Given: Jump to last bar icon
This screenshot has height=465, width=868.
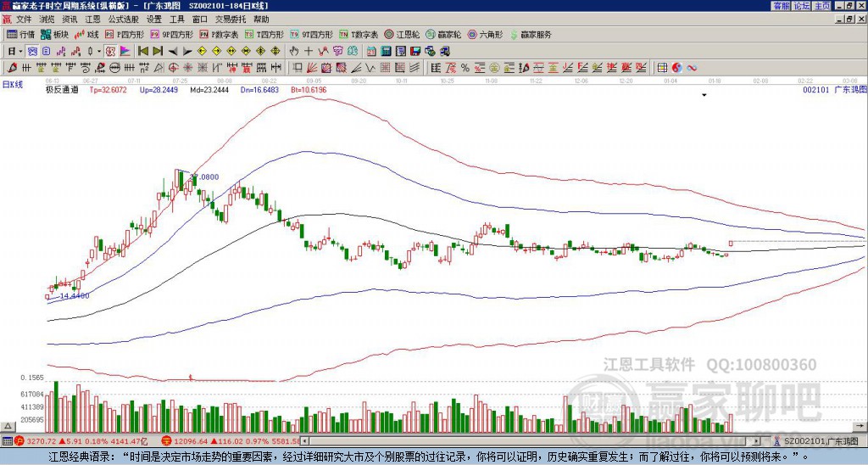Looking at the screenshot, I should 158,52.
